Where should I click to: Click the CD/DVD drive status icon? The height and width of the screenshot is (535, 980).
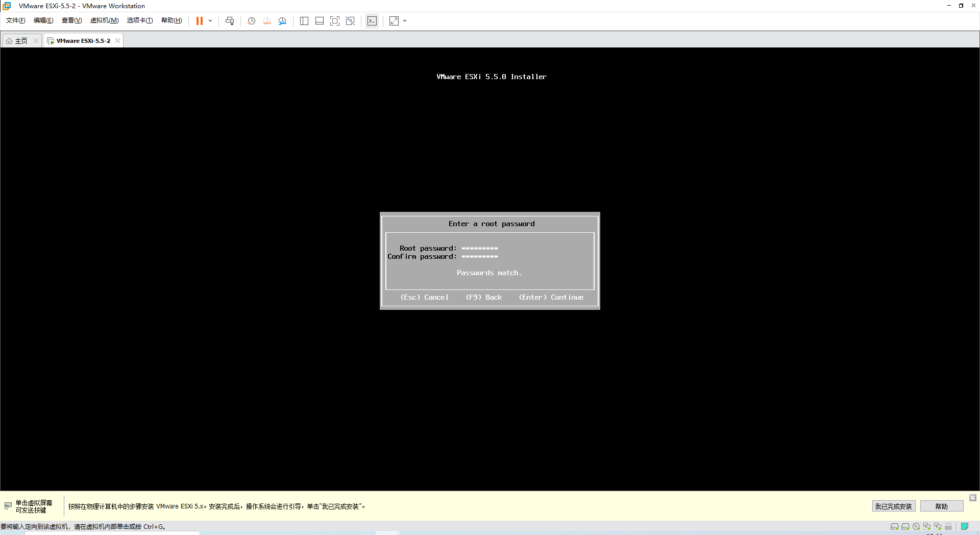[916, 526]
